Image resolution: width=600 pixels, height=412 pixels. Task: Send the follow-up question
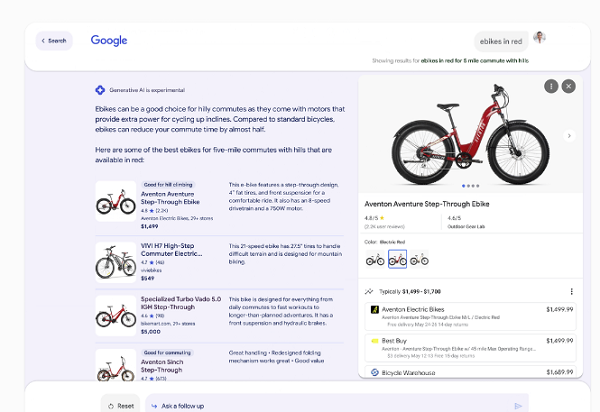tap(518, 405)
